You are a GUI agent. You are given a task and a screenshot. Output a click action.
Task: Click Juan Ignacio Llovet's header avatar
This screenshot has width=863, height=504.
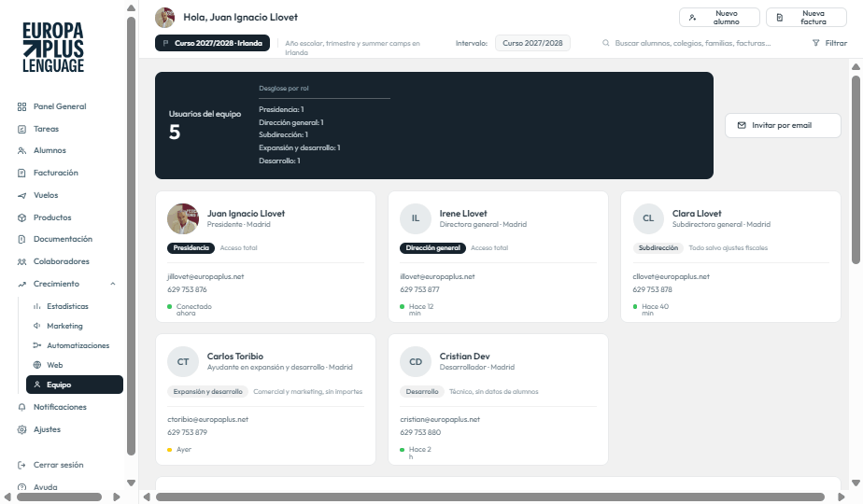(x=165, y=18)
